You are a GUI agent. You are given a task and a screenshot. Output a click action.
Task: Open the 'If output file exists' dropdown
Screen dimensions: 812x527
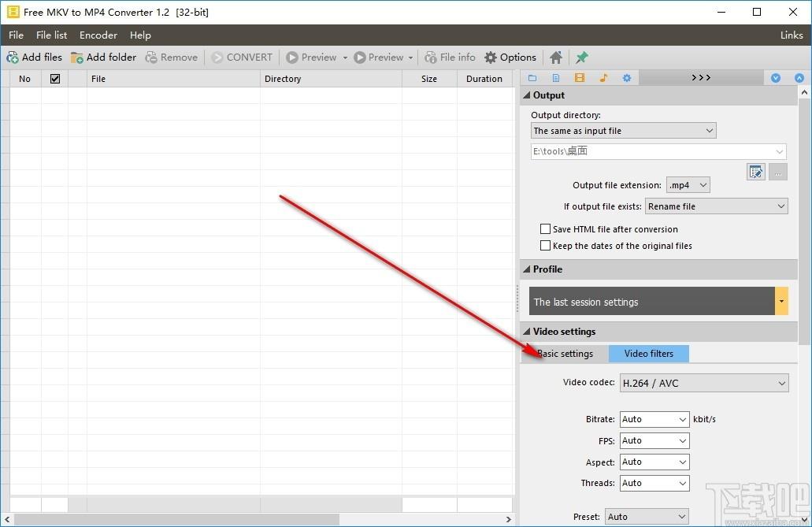(x=716, y=206)
